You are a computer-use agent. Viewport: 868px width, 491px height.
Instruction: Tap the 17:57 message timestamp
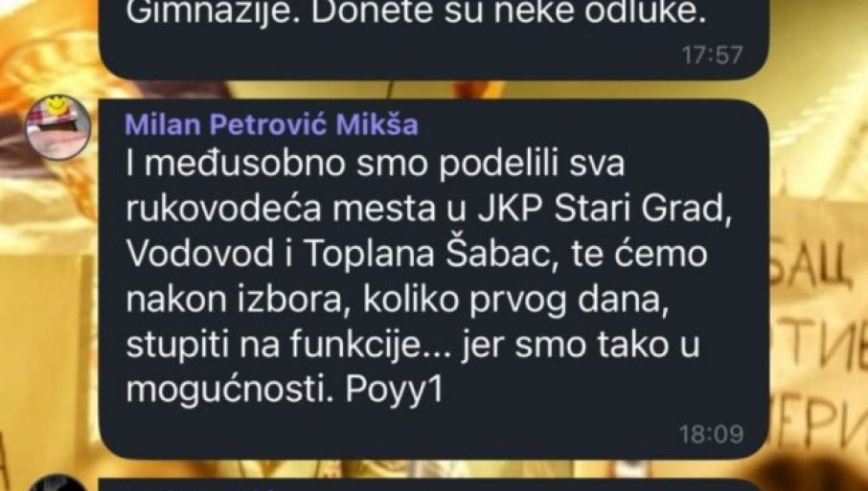tap(712, 55)
